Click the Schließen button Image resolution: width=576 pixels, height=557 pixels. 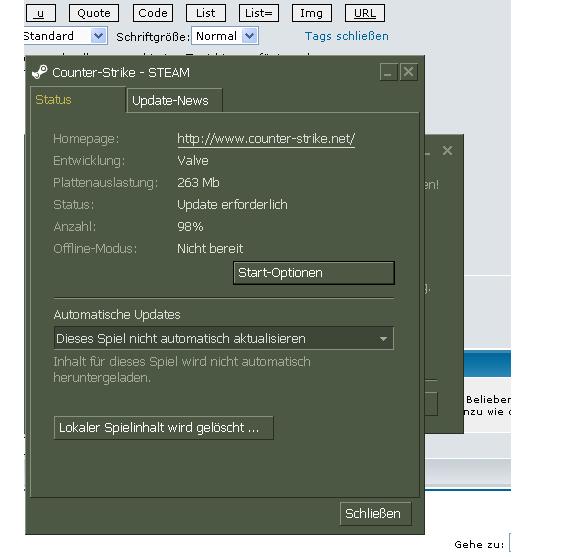[375, 514]
